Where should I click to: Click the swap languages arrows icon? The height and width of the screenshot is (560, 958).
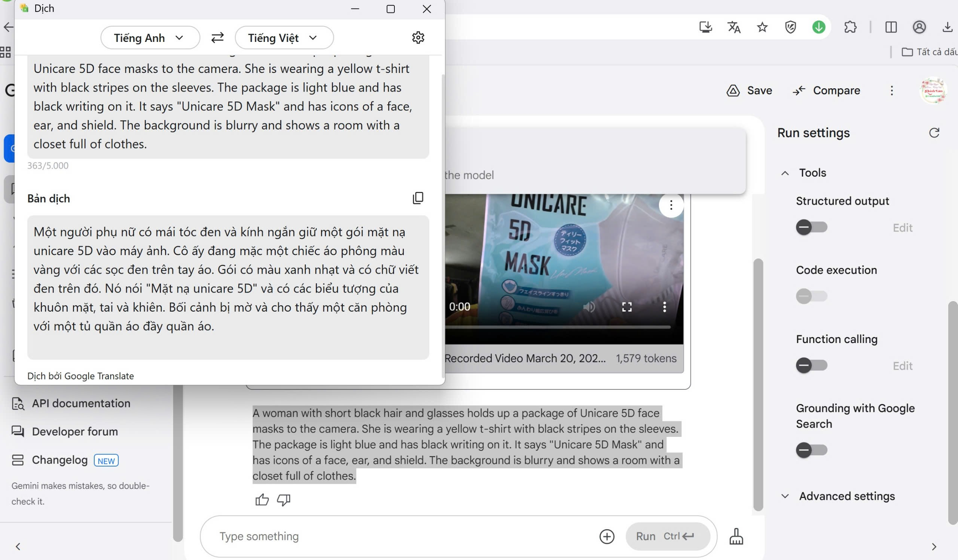coord(217,38)
